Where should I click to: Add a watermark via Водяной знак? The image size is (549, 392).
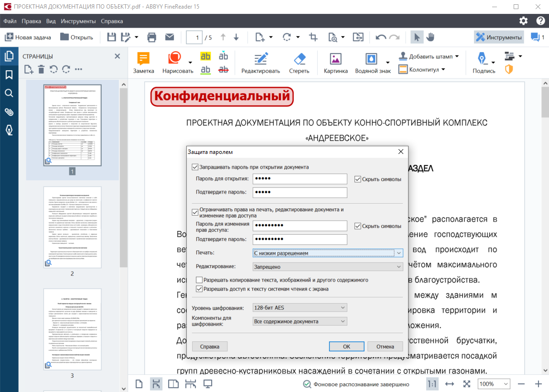coord(372,61)
